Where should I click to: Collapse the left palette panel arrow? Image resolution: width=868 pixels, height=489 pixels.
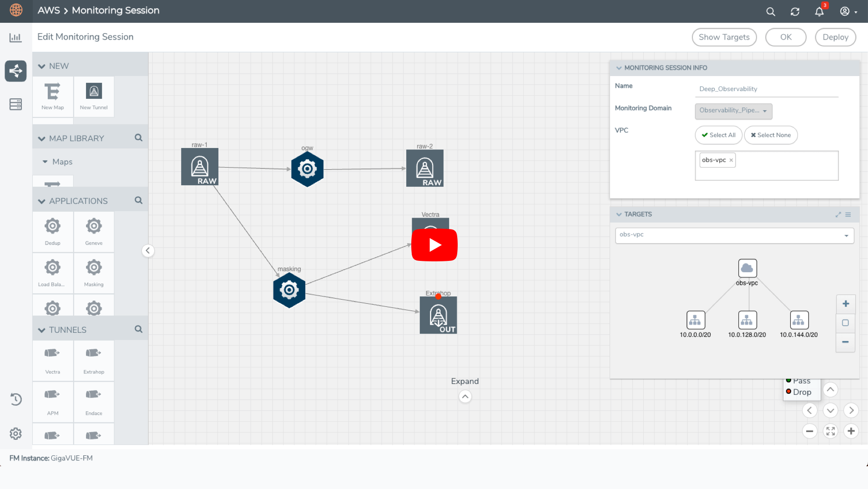point(148,251)
